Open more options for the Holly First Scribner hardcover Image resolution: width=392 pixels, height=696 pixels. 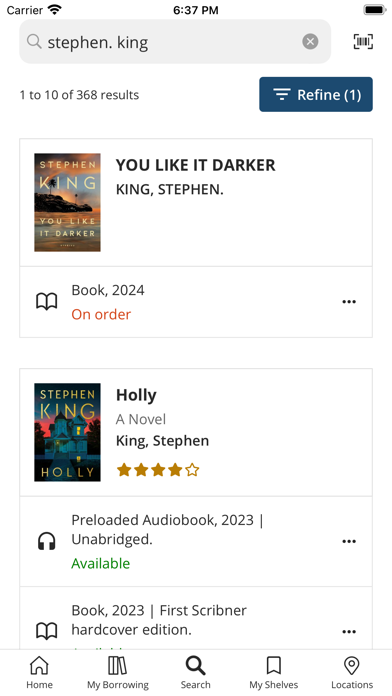click(x=349, y=632)
